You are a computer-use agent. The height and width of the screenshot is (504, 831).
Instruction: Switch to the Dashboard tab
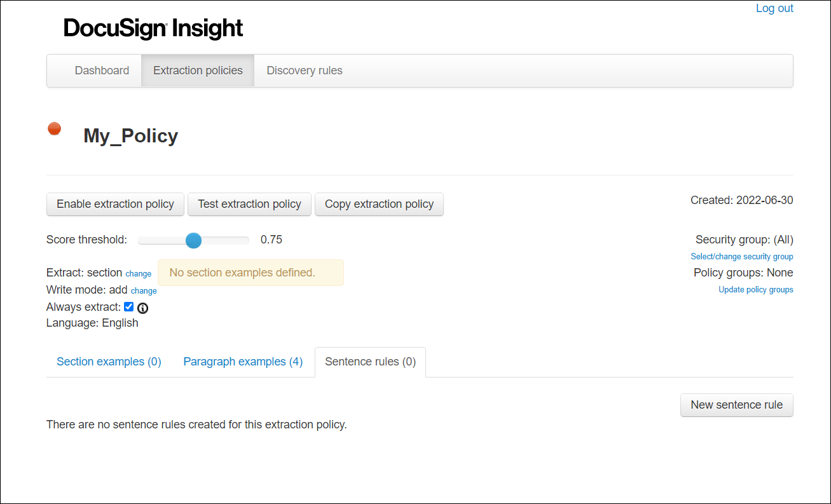point(102,71)
